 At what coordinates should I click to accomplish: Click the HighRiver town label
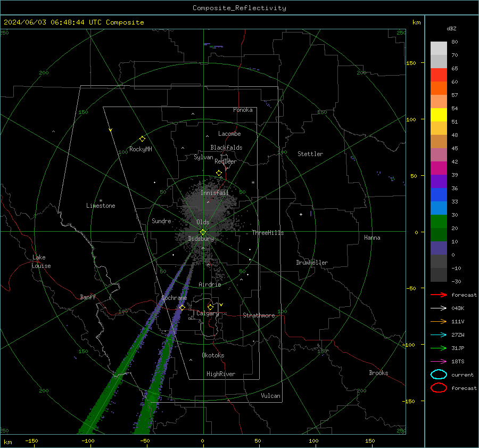point(221,374)
